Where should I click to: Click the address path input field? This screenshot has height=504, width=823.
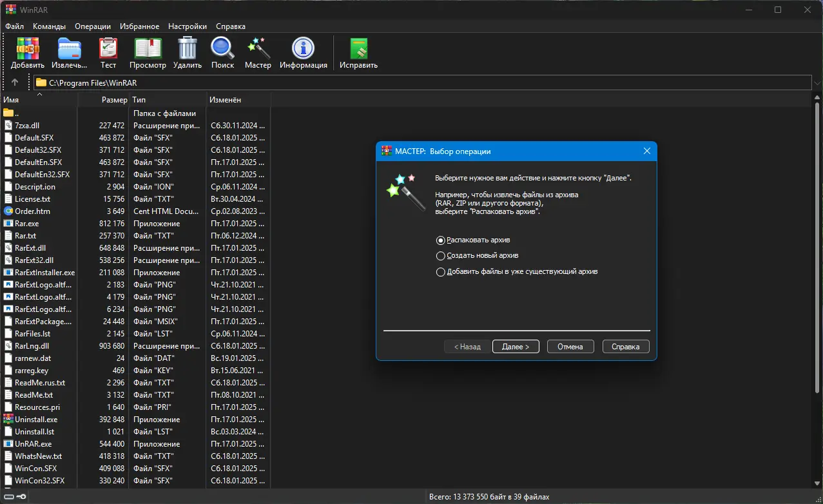(422, 82)
